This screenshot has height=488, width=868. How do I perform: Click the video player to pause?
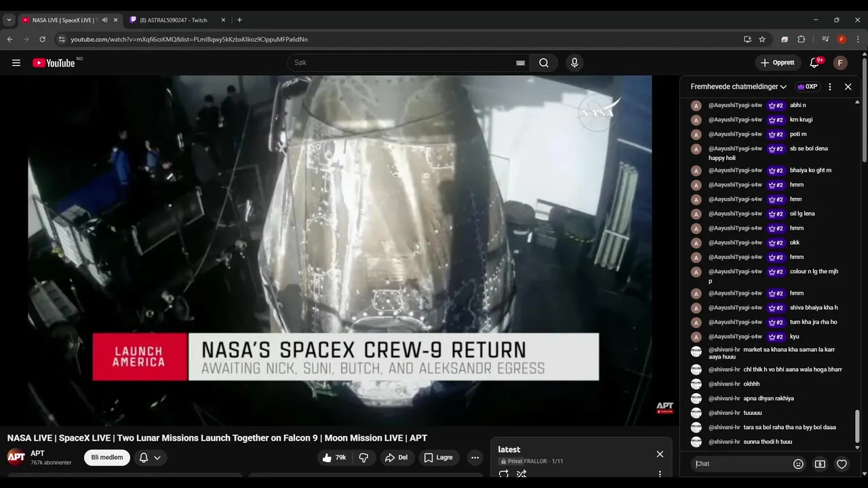pyautogui.click(x=340, y=251)
